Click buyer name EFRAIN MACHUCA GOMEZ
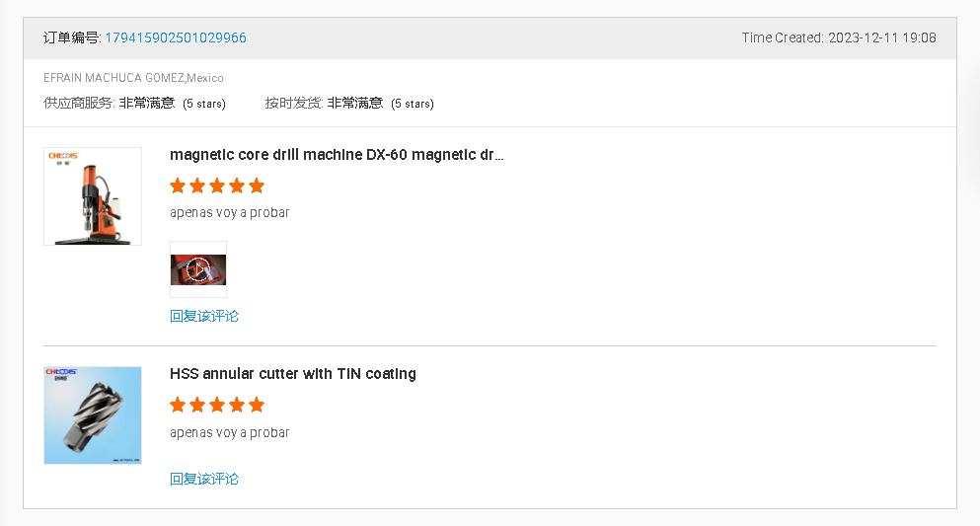Screen dimensions: 980x526 [x=113, y=78]
